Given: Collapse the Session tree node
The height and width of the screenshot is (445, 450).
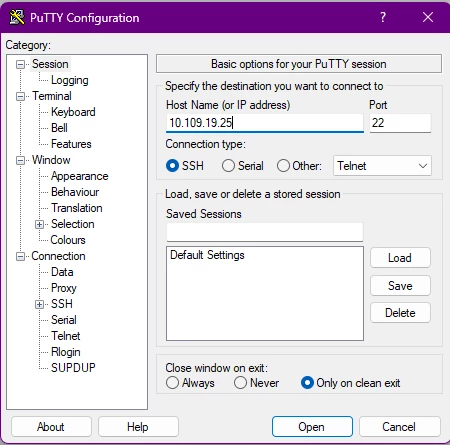Looking at the screenshot, I should [x=20, y=64].
